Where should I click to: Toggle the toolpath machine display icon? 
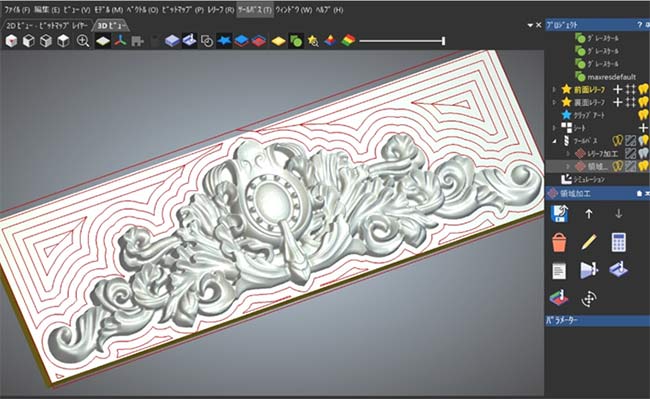tap(189, 41)
